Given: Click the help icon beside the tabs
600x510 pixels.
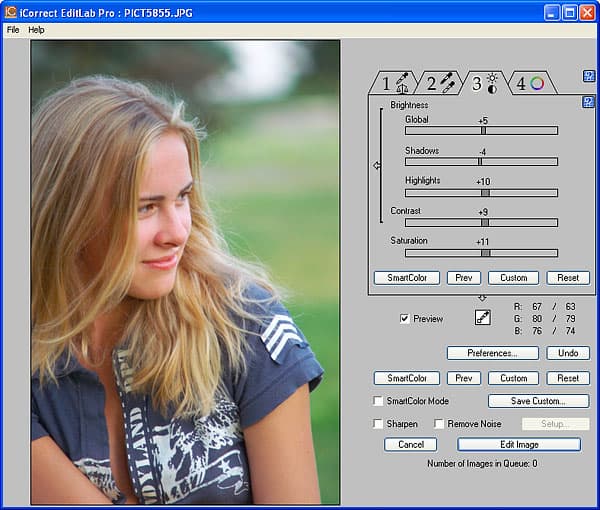Looking at the screenshot, I should [x=589, y=76].
